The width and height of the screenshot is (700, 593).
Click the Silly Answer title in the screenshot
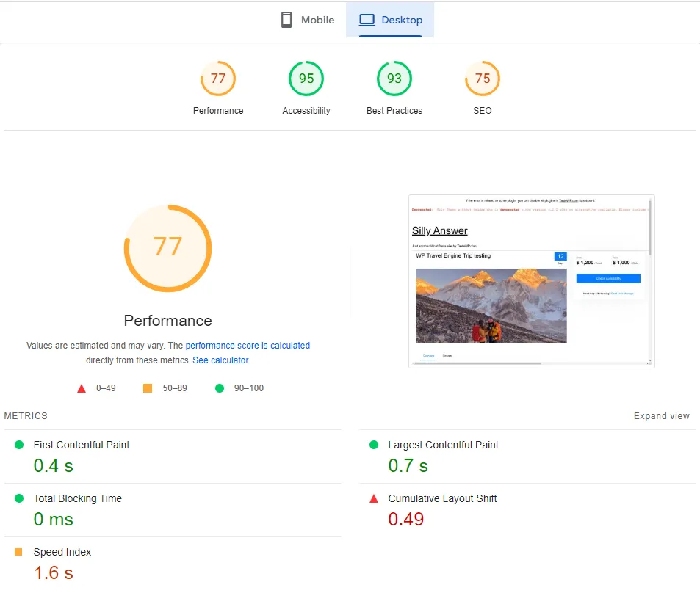440,230
